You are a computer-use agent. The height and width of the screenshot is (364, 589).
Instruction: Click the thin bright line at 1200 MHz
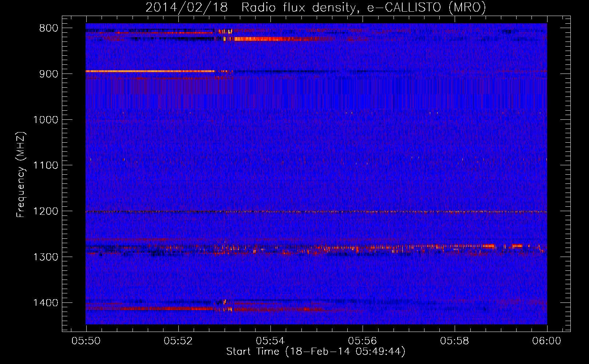pos(316,211)
